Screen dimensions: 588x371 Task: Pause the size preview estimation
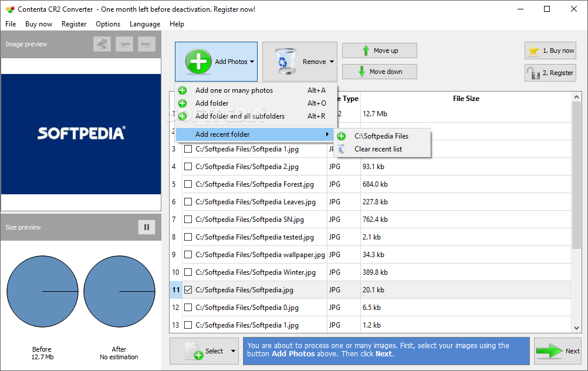tap(147, 227)
